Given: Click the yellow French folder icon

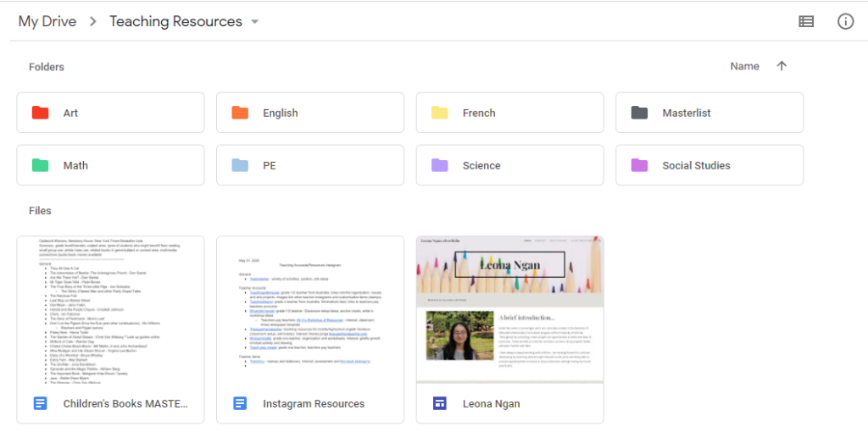Looking at the screenshot, I should (x=440, y=113).
